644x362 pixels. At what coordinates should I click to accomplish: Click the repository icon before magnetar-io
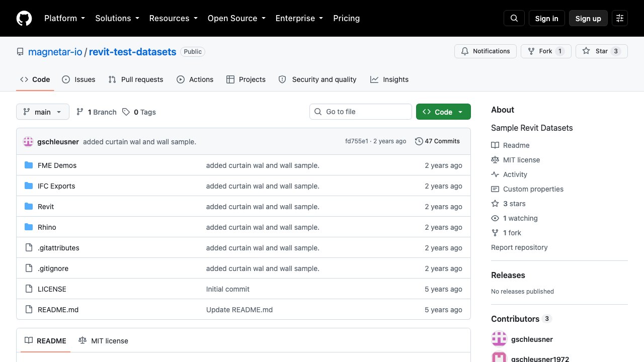pos(20,52)
